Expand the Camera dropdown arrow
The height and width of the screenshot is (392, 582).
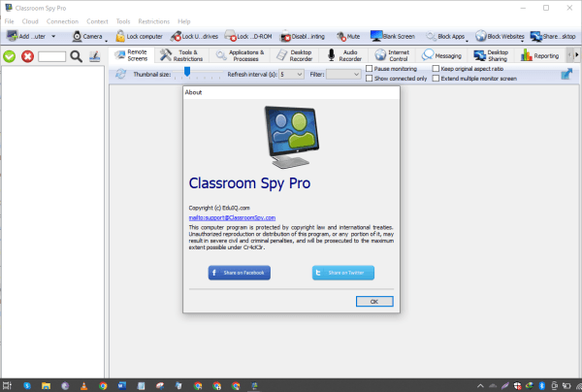(106, 40)
